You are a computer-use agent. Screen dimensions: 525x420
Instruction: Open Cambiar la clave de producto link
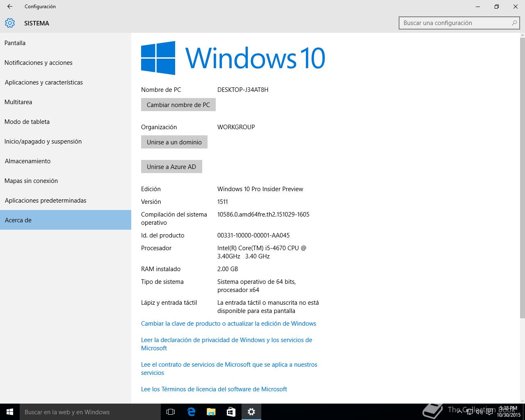click(228, 323)
